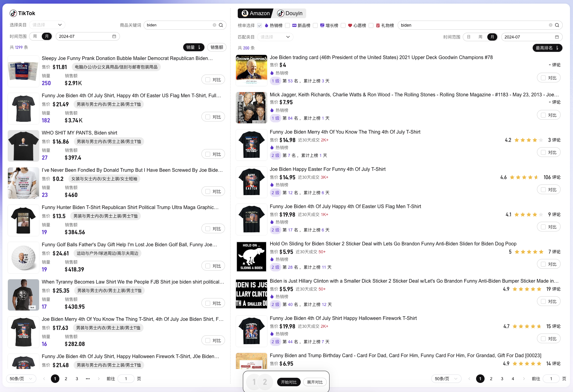
Task: Clear the Amazon biden search text
Action: pos(551,25)
